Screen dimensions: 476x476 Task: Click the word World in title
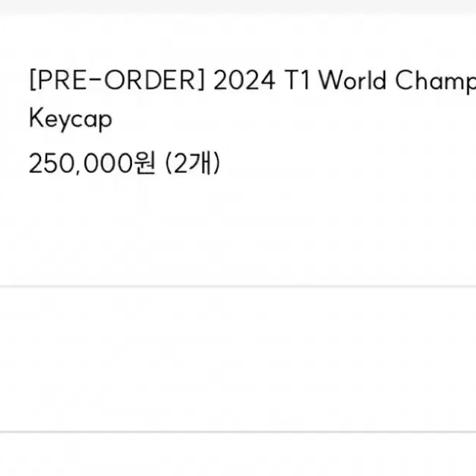(x=352, y=80)
